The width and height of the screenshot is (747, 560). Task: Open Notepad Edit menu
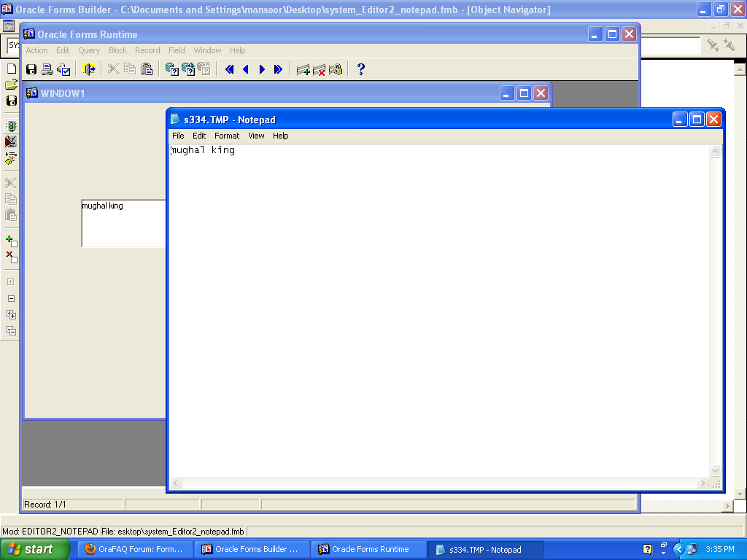coord(199,136)
